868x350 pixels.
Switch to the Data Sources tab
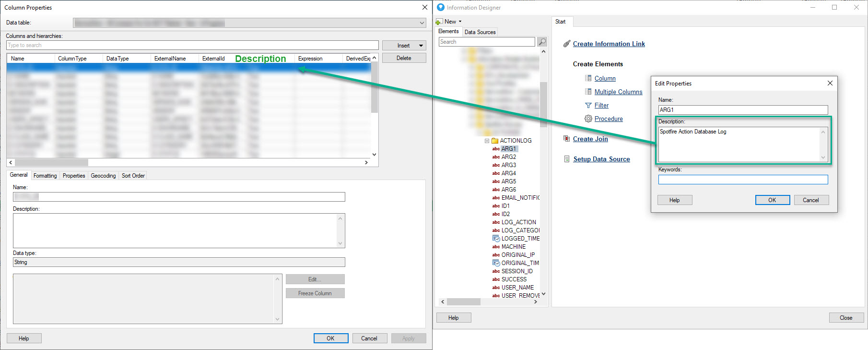tap(480, 32)
